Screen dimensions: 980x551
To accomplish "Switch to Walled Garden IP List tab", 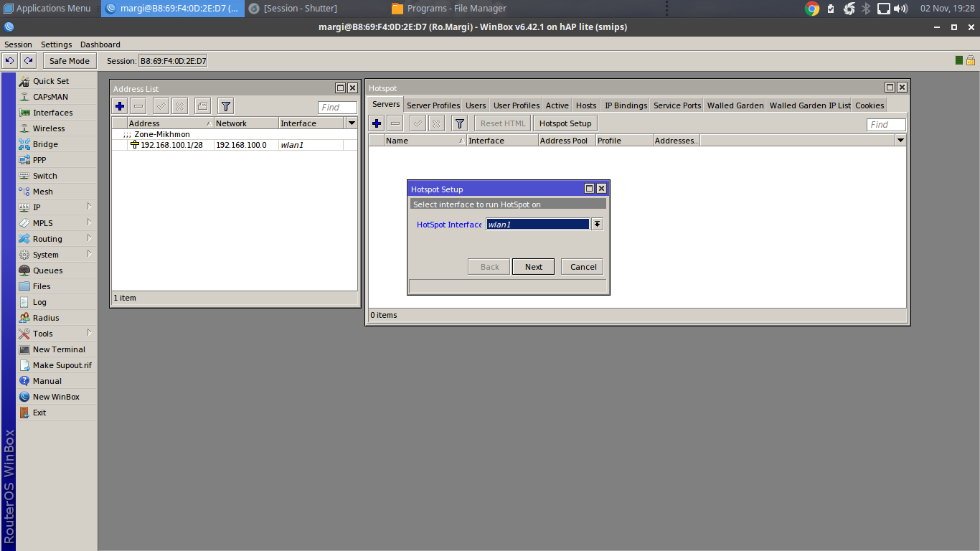I will point(810,105).
